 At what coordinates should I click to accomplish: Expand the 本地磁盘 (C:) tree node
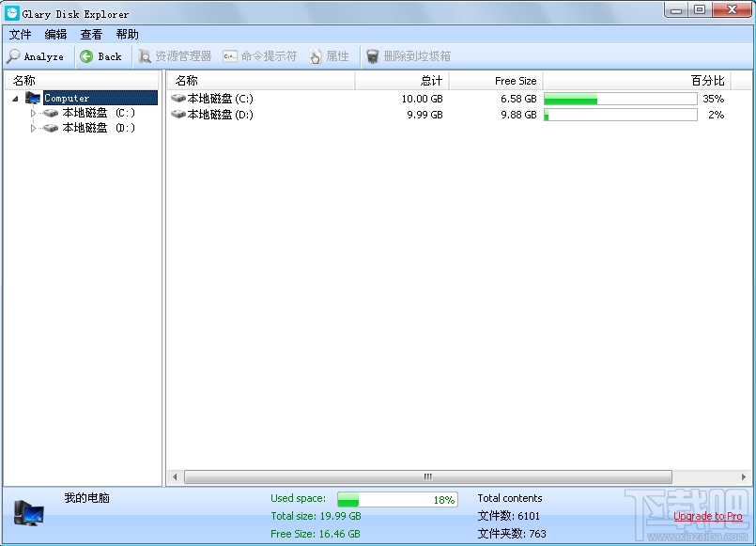coord(33,113)
